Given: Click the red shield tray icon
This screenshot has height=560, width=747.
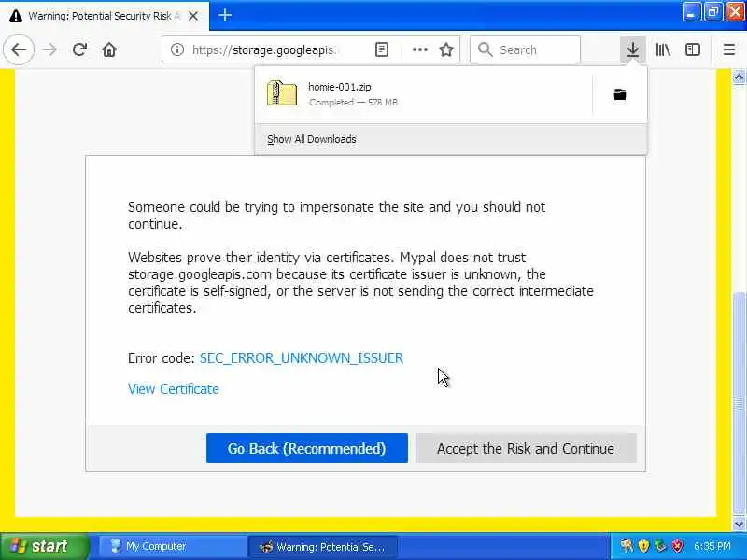Looking at the screenshot, I should [x=677, y=545].
